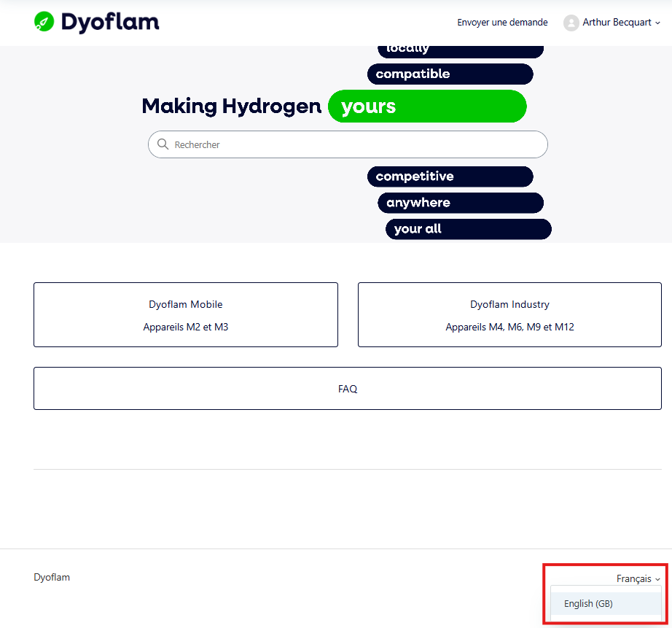This screenshot has height=628, width=672.
Task: Open the Français language dropdown
Action: point(638,578)
